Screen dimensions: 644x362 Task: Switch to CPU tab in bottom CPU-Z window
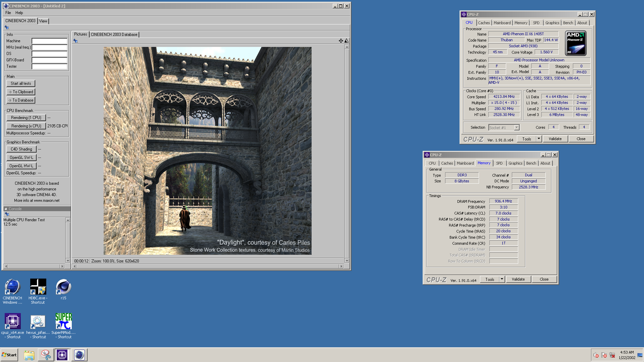pos(432,163)
